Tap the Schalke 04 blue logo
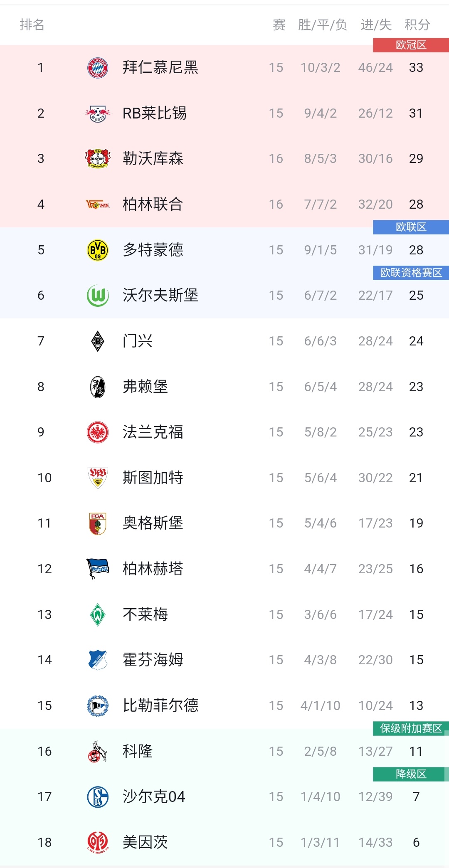This screenshot has width=449, height=868. point(98,797)
